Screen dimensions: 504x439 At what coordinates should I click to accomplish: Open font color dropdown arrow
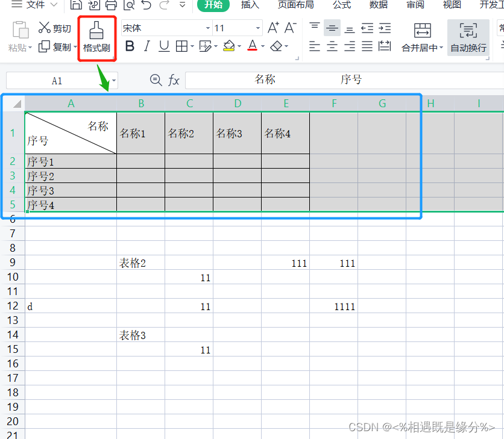point(263,46)
